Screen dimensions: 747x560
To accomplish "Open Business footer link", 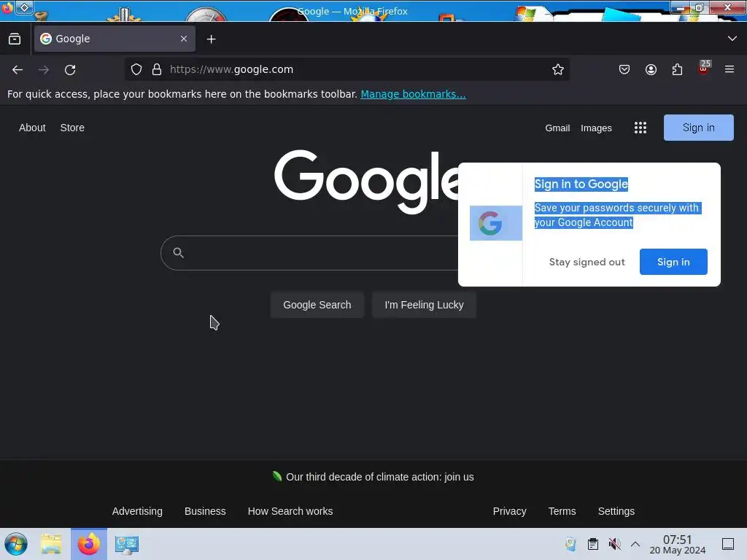I will point(205,511).
